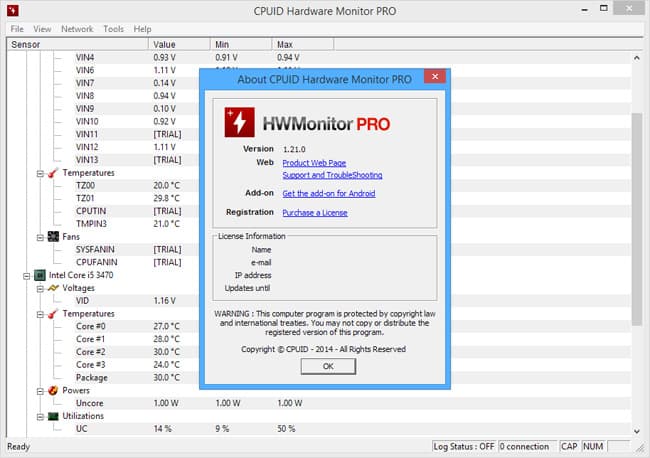Click the Temperatures thermometer icon under Intel Core
The height and width of the screenshot is (458, 650).
click(x=51, y=313)
